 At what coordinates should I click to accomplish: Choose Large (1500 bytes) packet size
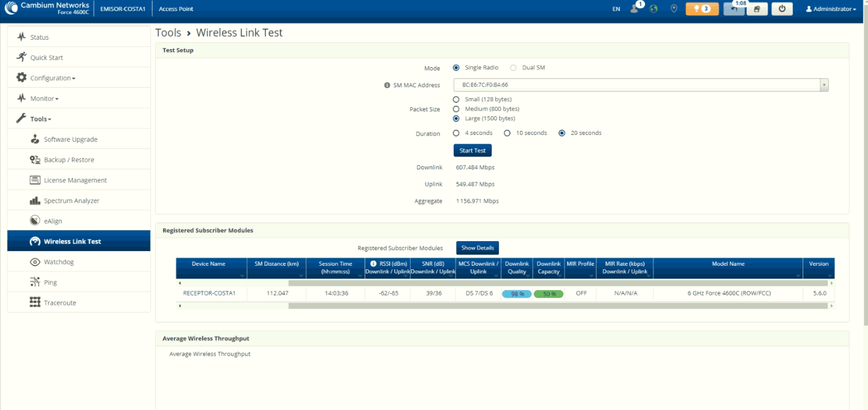(x=456, y=118)
